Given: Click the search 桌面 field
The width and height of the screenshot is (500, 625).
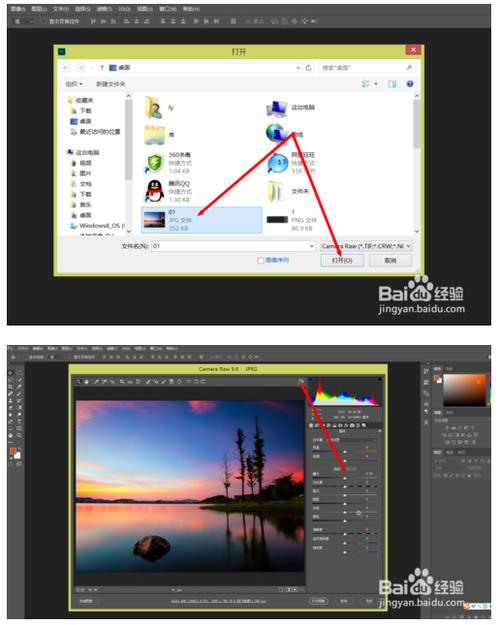Looking at the screenshot, I should click(367, 68).
